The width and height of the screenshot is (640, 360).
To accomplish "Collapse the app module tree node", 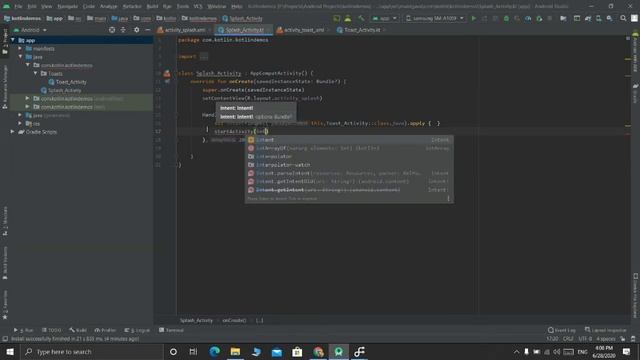I will [x=13, y=40].
